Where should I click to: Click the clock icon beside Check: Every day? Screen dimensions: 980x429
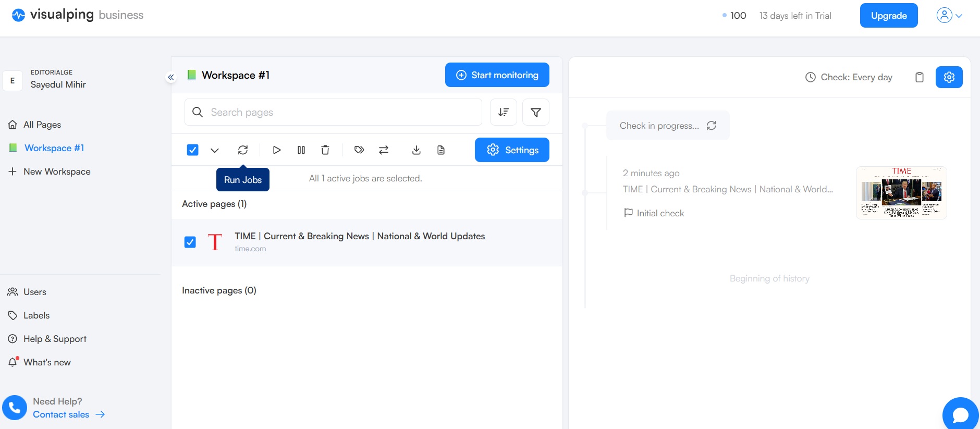pos(811,77)
